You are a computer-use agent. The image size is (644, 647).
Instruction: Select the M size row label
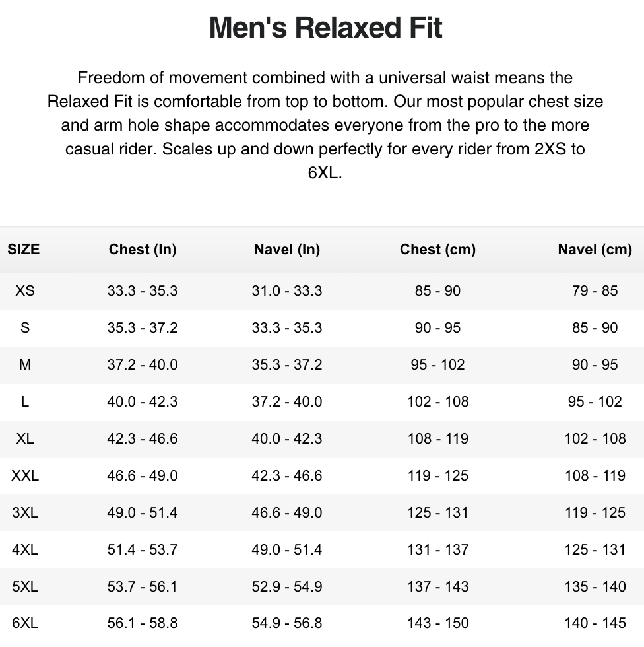(x=24, y=364)
